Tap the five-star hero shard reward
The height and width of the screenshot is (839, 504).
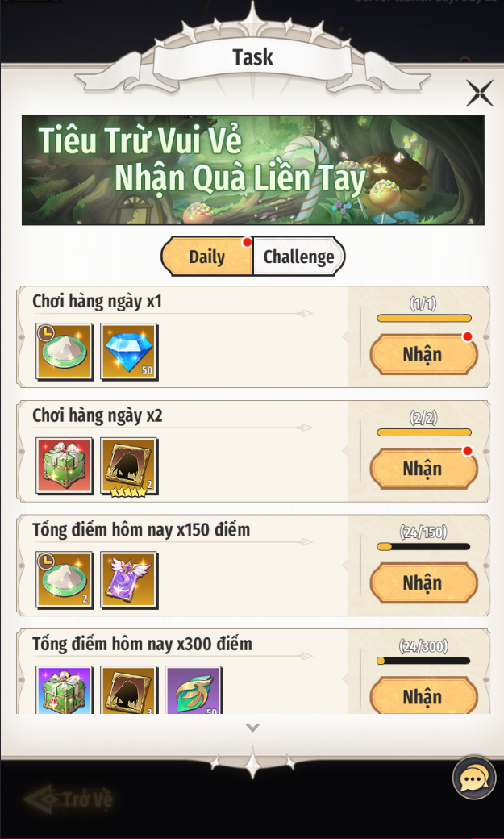129,466
